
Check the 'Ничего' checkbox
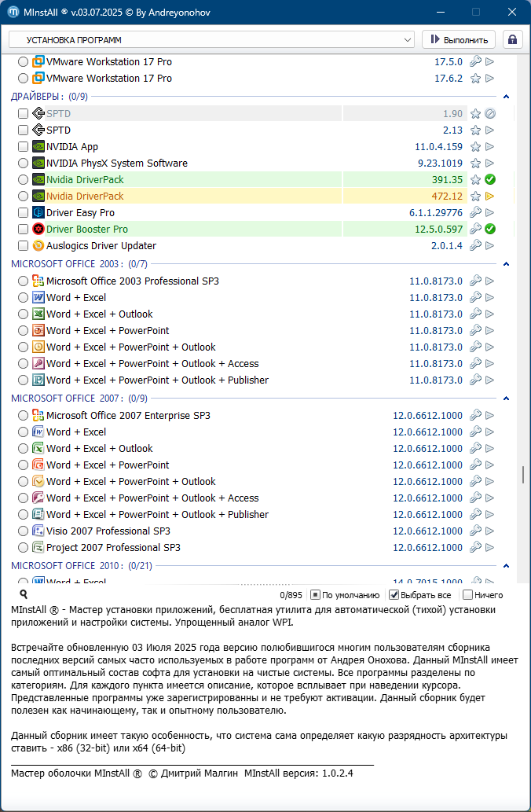point(467,595)
